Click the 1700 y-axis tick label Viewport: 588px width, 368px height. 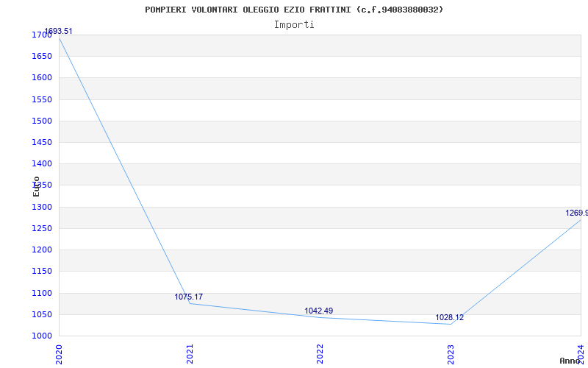[42, 35]
